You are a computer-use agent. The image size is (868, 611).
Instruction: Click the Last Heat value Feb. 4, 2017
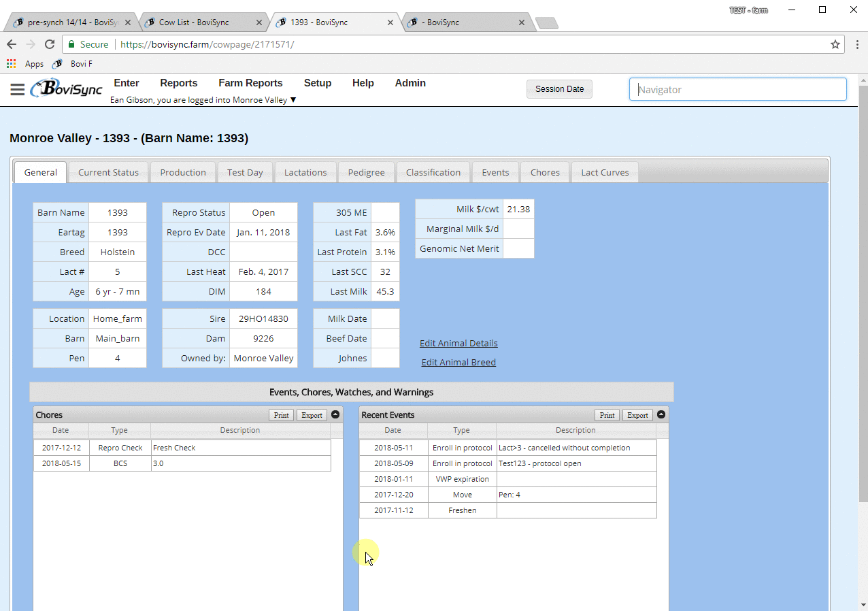point(263,271)
